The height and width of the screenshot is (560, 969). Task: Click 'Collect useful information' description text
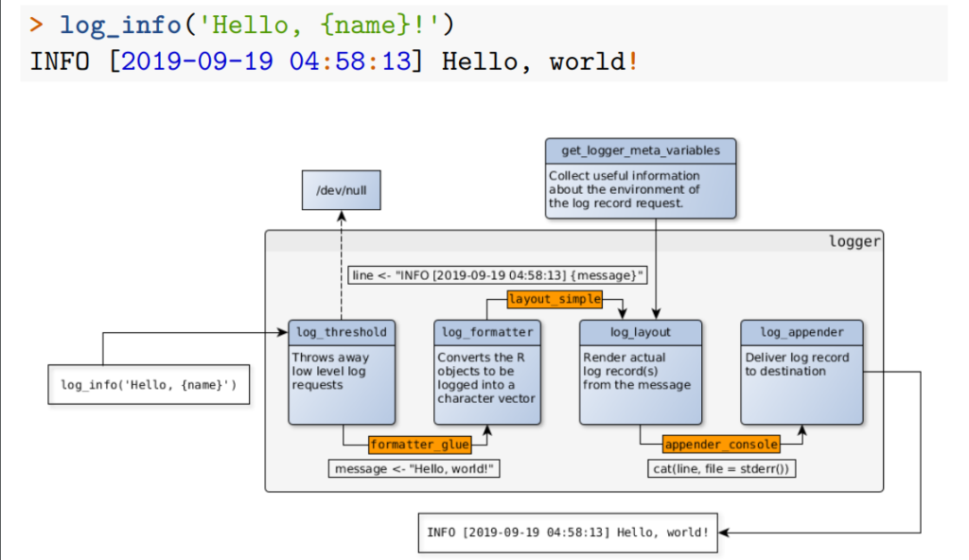tap(625, 189)
